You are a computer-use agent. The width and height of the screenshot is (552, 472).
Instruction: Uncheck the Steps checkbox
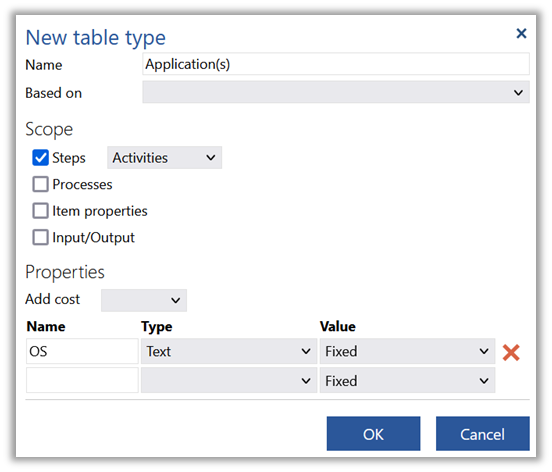click(x=40, y=158)
